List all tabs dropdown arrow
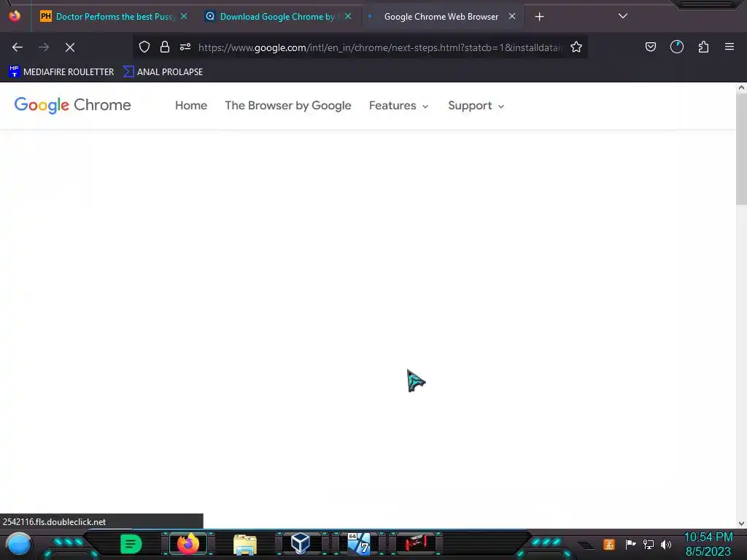747x560 pixels. (623, 16)
